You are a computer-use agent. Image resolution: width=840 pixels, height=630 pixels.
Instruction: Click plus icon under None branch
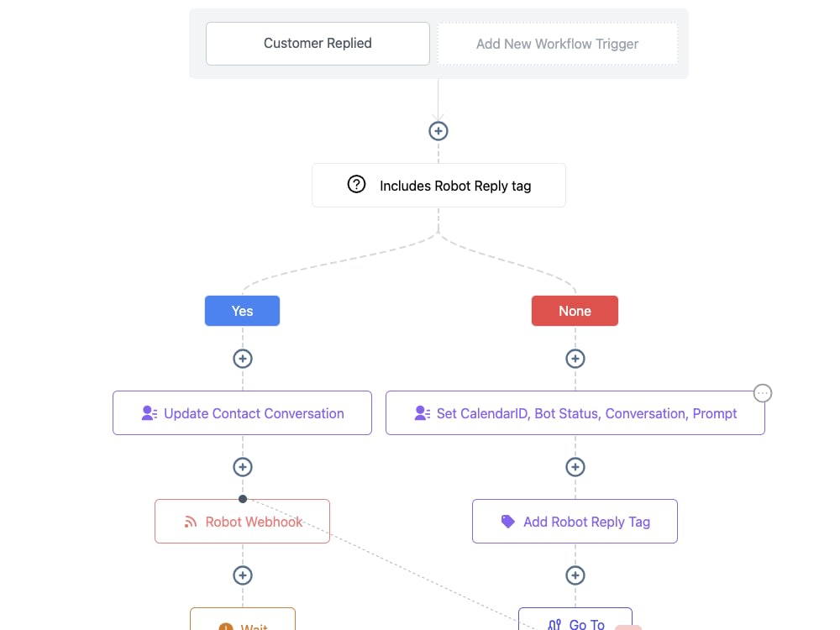[x=575, y=359]
